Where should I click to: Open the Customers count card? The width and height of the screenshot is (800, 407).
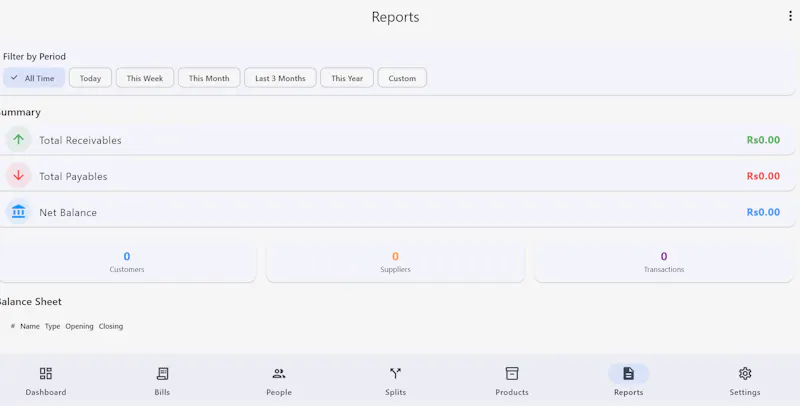coord(127,262)
